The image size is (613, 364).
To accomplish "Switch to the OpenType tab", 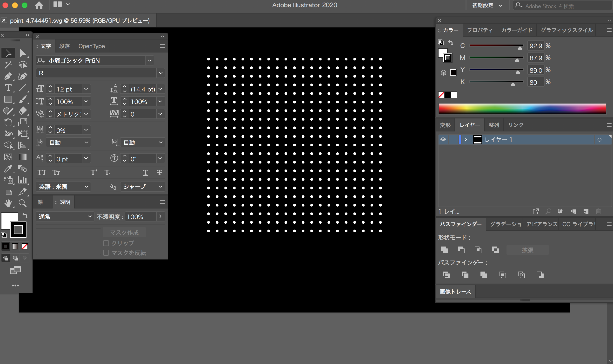I will (x=92, y=46).
